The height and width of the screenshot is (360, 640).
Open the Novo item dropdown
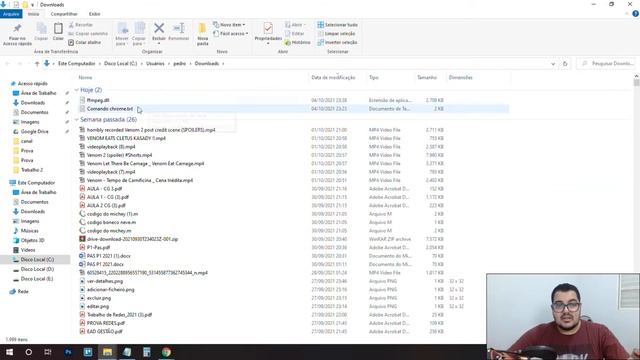pyautogui.click(x=229, y=25)
